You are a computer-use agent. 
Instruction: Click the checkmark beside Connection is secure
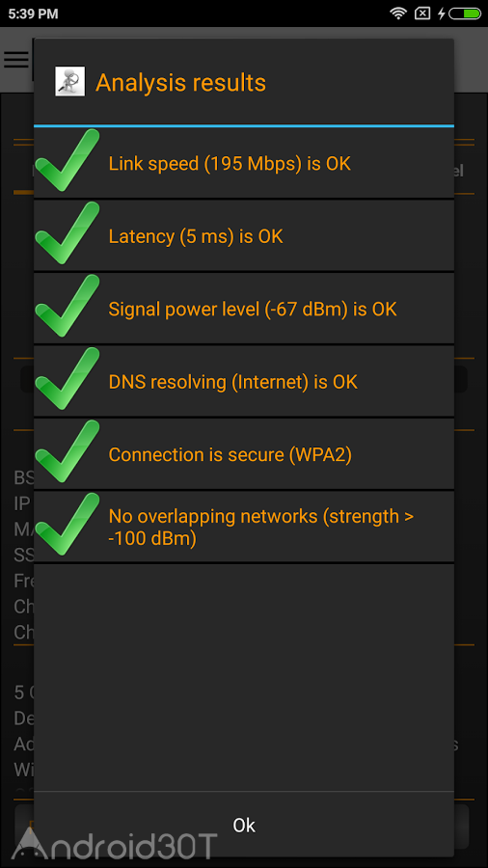click(x=68, y=451)
